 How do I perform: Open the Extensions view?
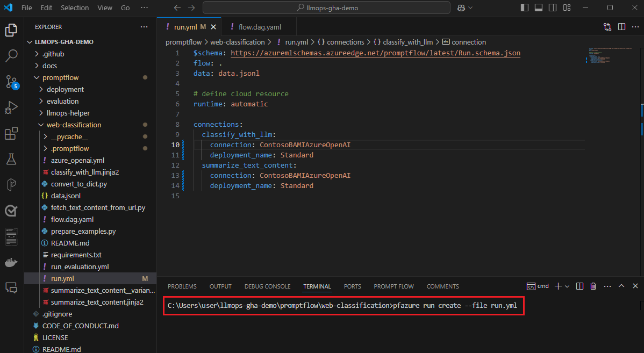(11, 133)
